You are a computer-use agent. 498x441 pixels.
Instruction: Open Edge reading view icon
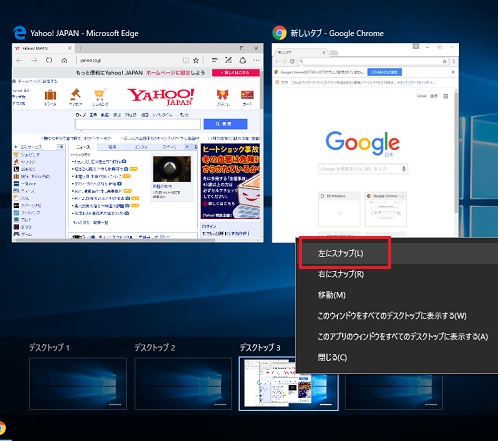tap(186, 60)
